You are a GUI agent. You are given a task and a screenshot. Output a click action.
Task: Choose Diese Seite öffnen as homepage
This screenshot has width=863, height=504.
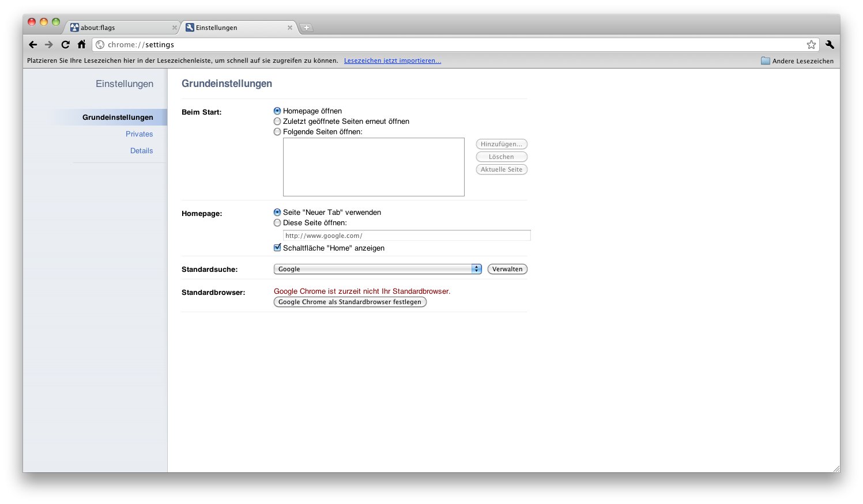click(277, 222)
